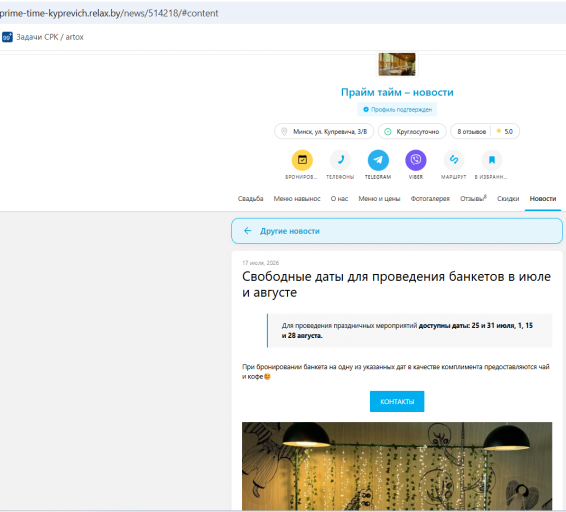This screenshot has width=566, height=512.
Task: Click the address Минск, ул. Купревича pill
Action: coord(324,131)
